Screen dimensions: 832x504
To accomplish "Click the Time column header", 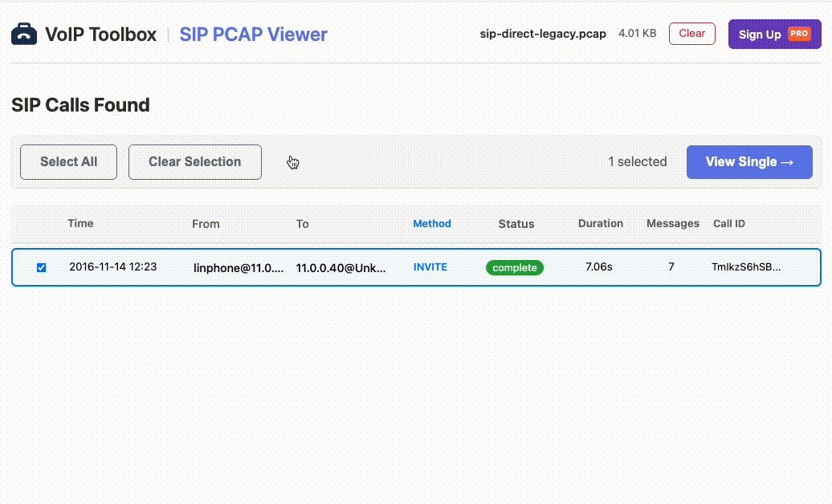I will click(80, 224).
